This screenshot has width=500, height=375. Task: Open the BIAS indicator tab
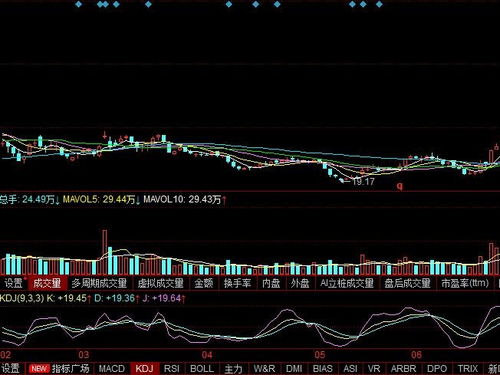(323, 368)
